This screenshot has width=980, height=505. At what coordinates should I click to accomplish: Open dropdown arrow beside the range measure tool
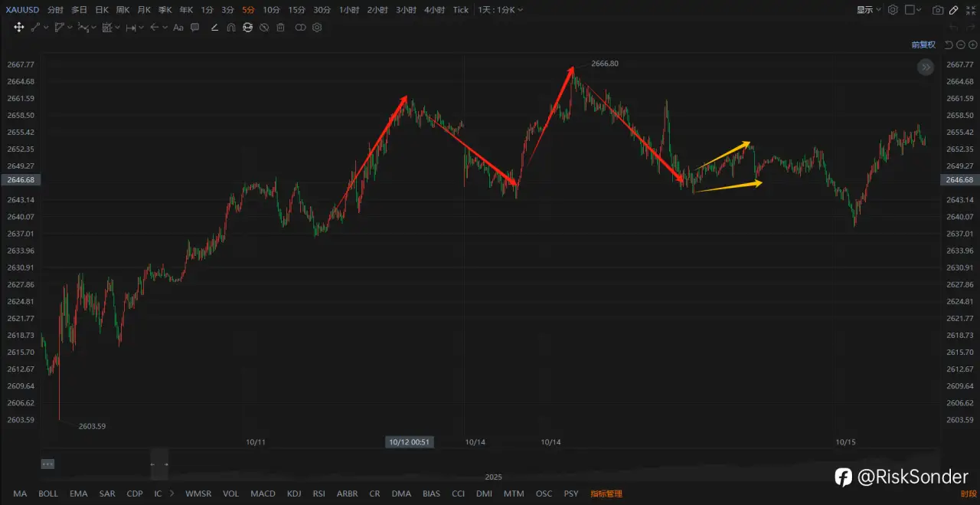tap(141, 27)
